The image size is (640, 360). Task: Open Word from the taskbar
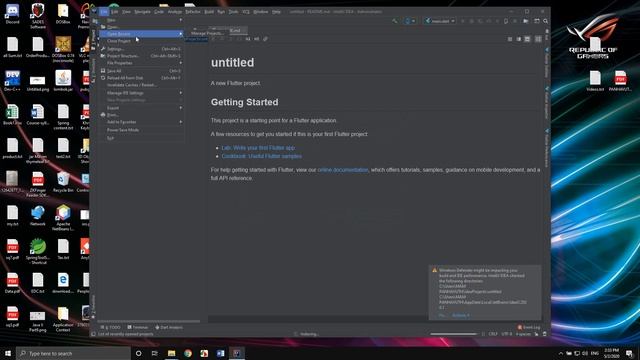tap(220, 353)
